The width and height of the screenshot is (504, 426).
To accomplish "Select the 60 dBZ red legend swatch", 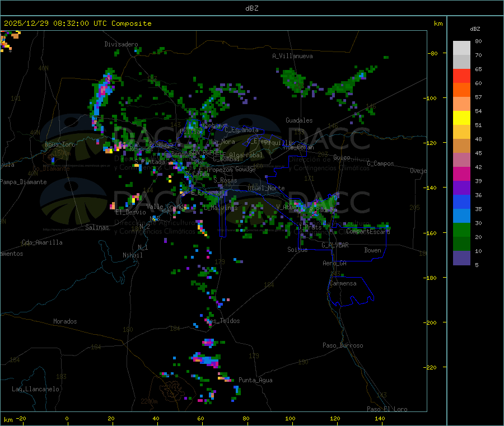I will click(x=461, y=76).
